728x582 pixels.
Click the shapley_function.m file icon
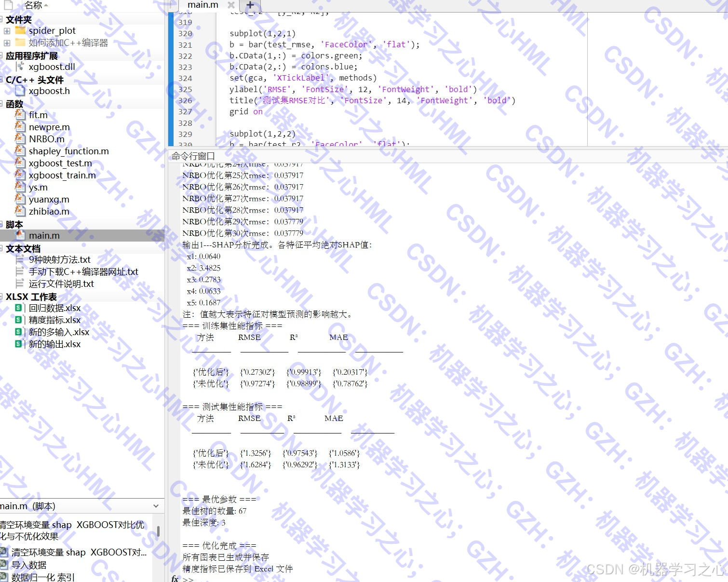coord(20,151)
